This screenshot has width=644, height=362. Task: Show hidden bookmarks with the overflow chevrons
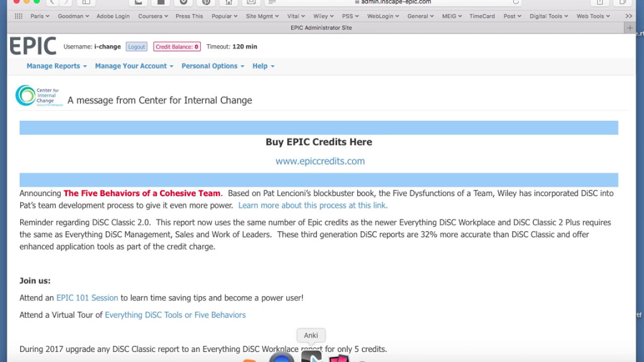coord(628,16)
